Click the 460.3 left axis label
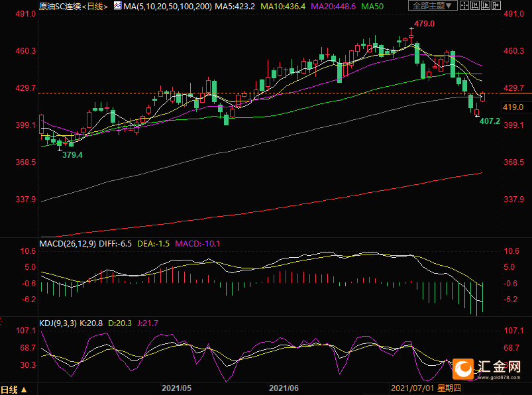The width and height of the screenshot is (532, 395). point(25,51)
